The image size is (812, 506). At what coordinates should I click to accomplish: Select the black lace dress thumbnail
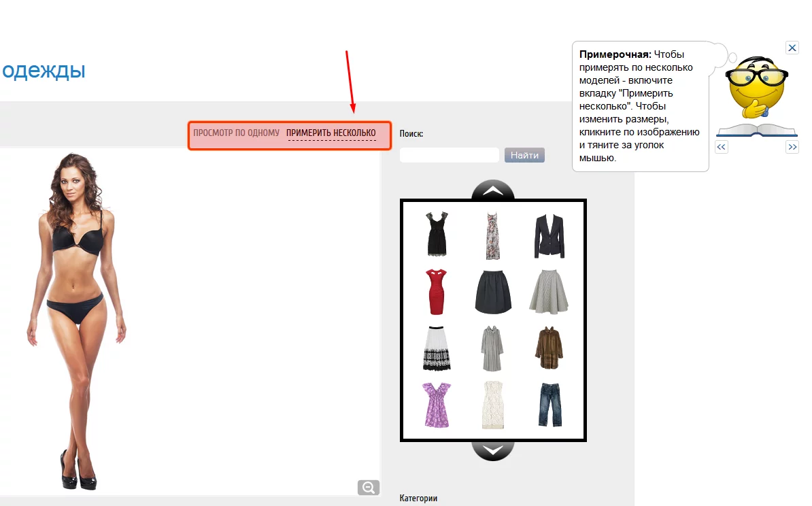[x=437, y=234]
